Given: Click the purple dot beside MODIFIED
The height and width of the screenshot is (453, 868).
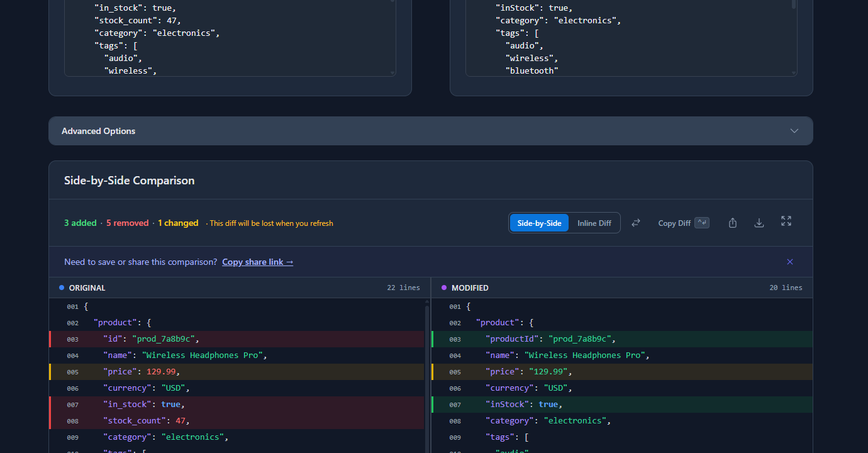Looking at the screenshot, I should click(x=444, y=287).
